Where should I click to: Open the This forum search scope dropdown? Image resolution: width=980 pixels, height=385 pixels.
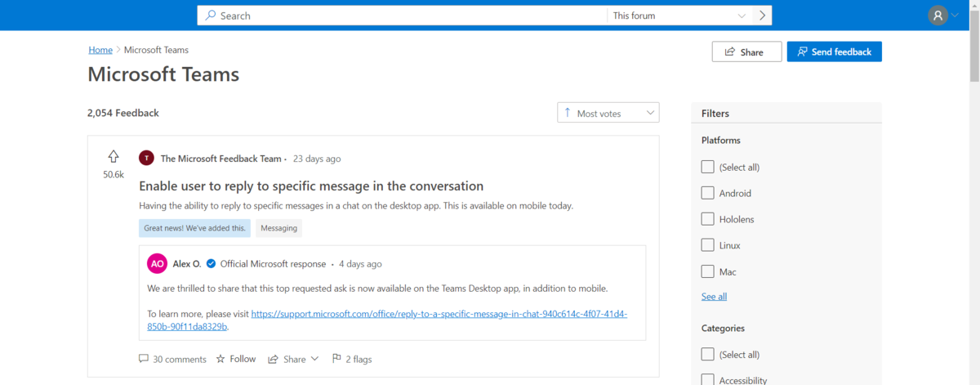[x=680, y=16]
